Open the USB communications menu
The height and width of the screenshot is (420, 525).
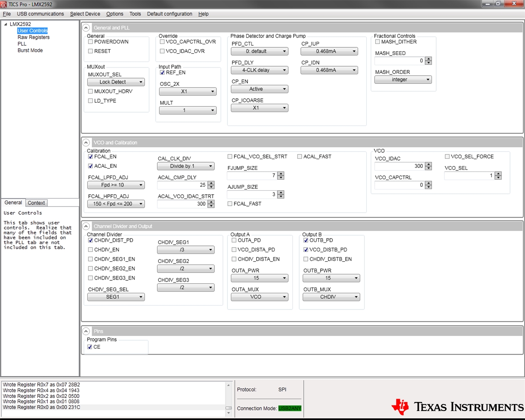pyautogui.click(x=40, y=14)
